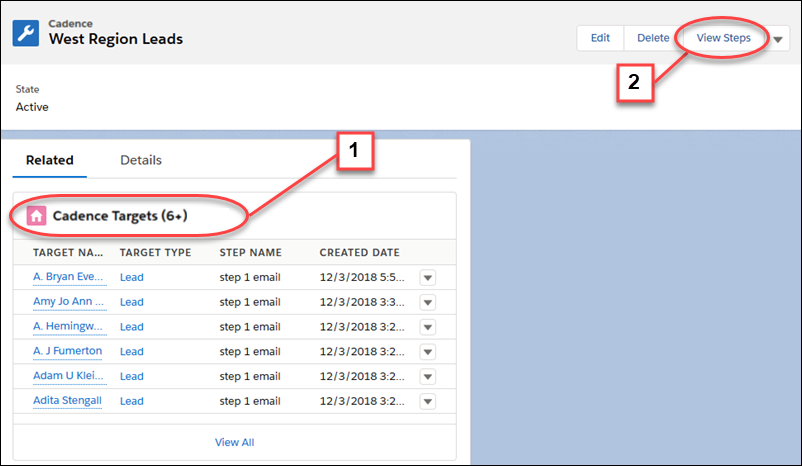Open row actions menu for Amy Jo Ann
The image size is (802, 466).
pyautogui.click(x=428, y=302)
